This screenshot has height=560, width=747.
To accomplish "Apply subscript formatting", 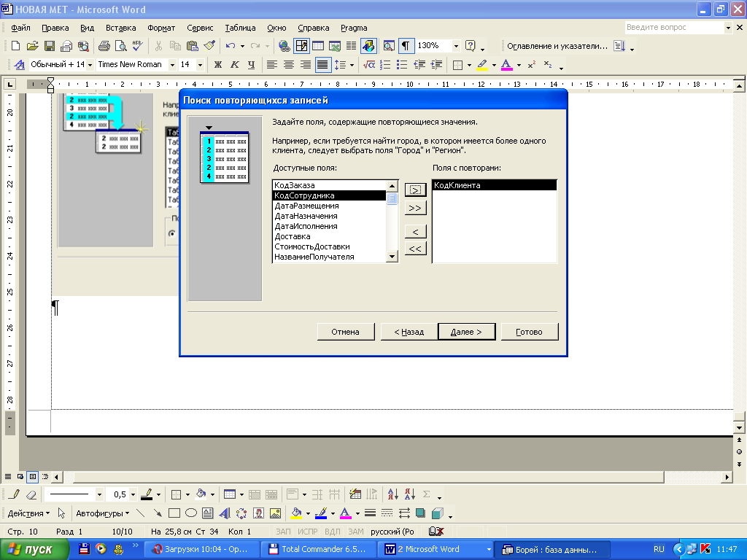I will point(548,64).
